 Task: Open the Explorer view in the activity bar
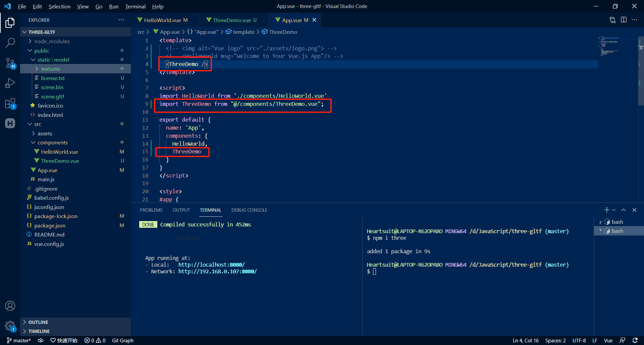pos(10,22)
